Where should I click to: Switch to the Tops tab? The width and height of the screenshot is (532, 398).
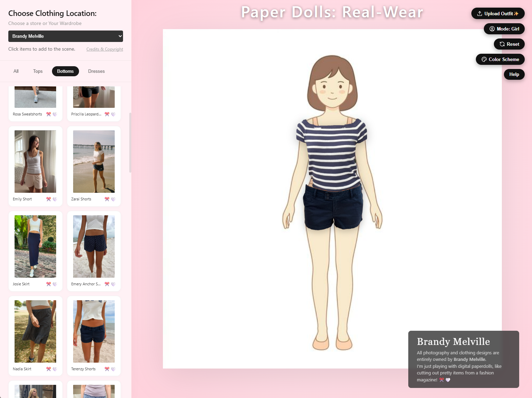coord(38,71)
